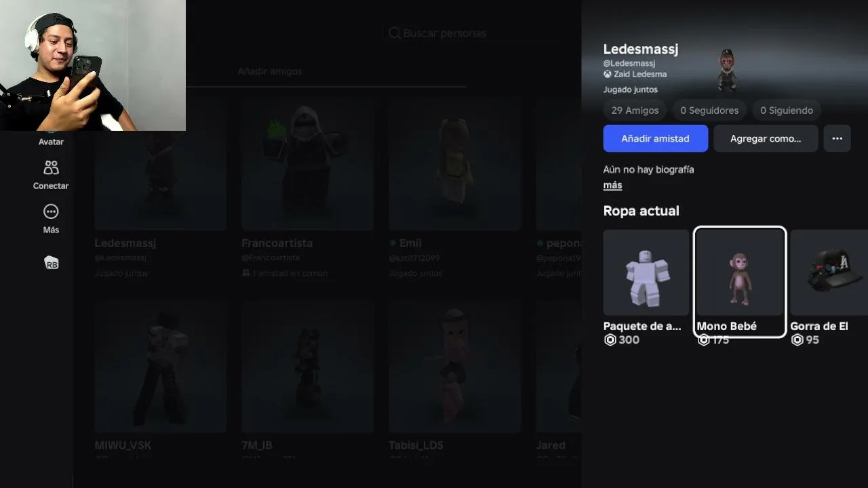The height and width of the screenshot is (488, 868).
Task: Click the 300 price of Paquete item
Action: tap(629, 340)
